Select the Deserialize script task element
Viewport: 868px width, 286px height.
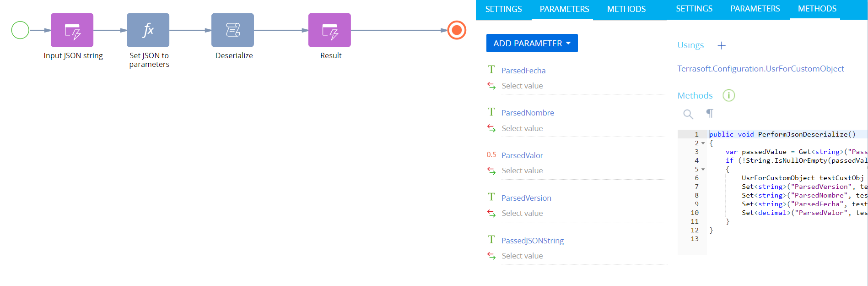pos(232,30)
